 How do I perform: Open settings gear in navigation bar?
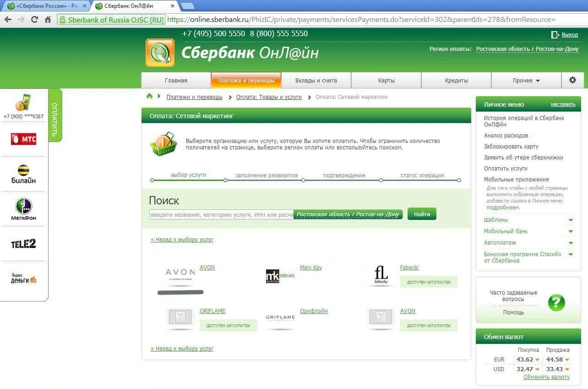click(572, 80)
